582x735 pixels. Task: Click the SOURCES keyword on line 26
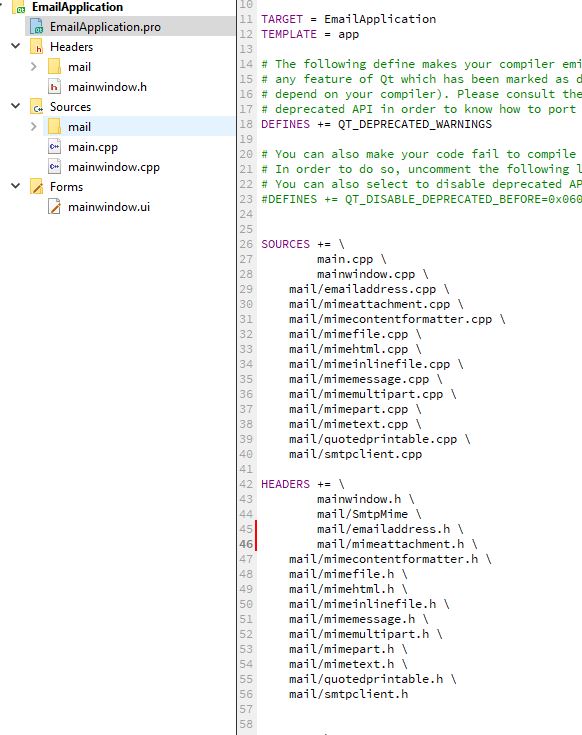(285, 244)
